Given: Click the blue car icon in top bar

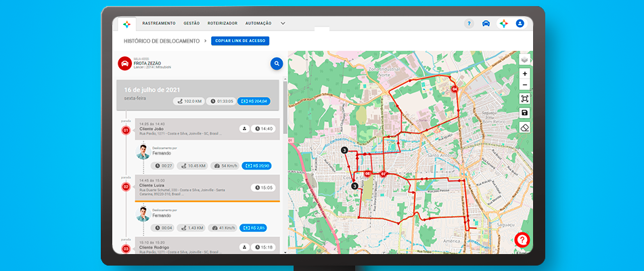Looking at the screenshot, I should pyautogui.click(x=486, y=24).
